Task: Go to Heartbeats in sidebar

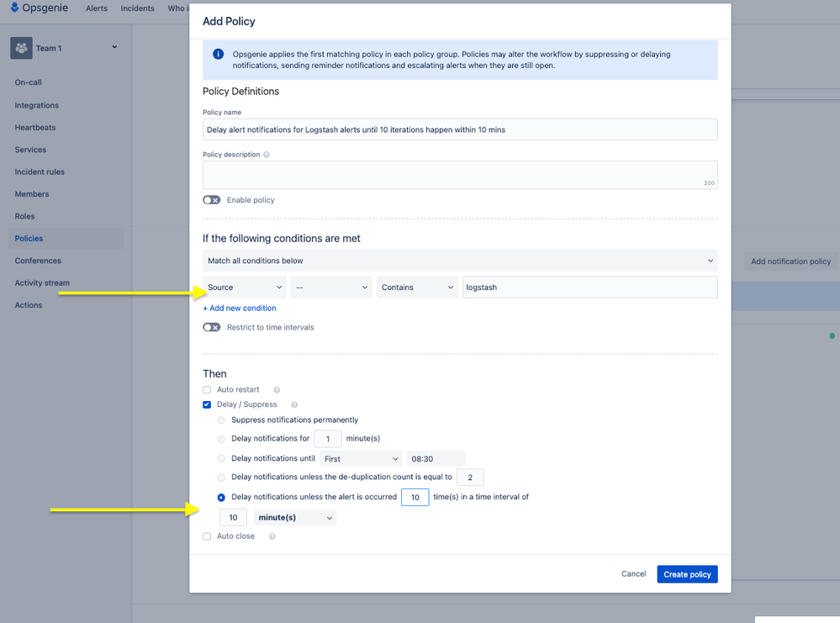Action: [34, 128]
